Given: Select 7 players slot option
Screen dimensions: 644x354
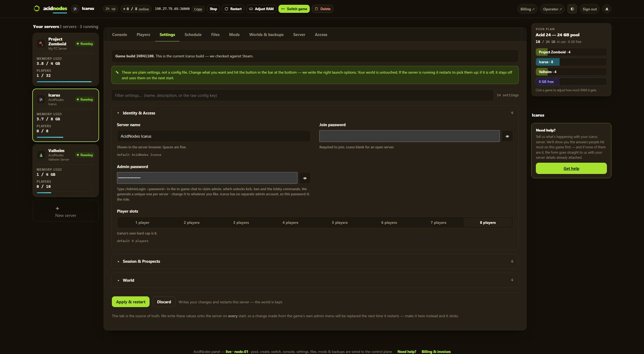Looking at the screenshot, I should tap(438, 222).
